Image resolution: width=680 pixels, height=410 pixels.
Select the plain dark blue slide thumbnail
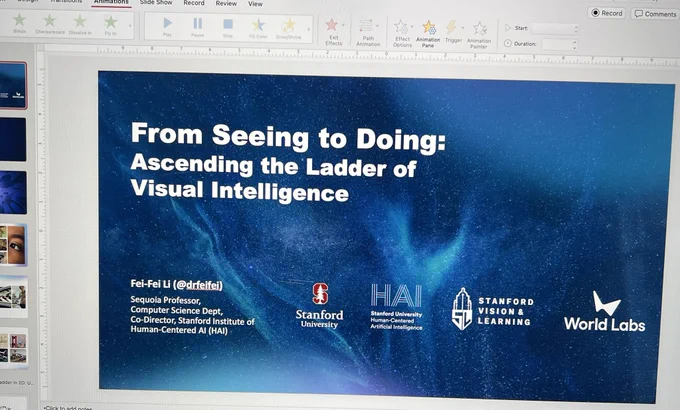[13, 139]
